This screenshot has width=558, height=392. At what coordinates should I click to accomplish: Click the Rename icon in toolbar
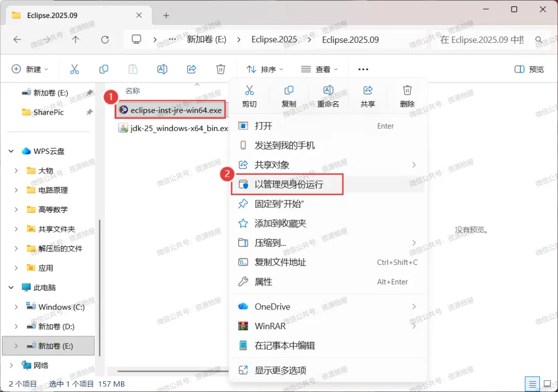[162, 69]
